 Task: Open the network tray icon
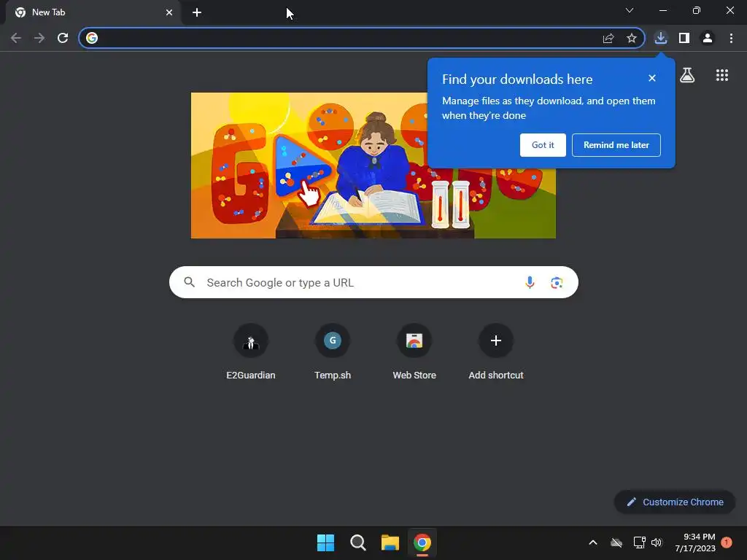[x=639, y=542]
